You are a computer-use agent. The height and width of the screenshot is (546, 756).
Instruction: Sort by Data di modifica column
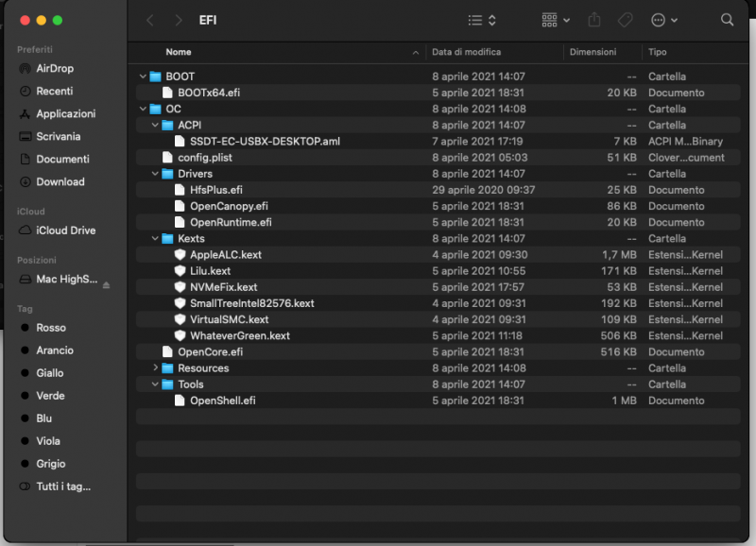click(x=466, y=52)
